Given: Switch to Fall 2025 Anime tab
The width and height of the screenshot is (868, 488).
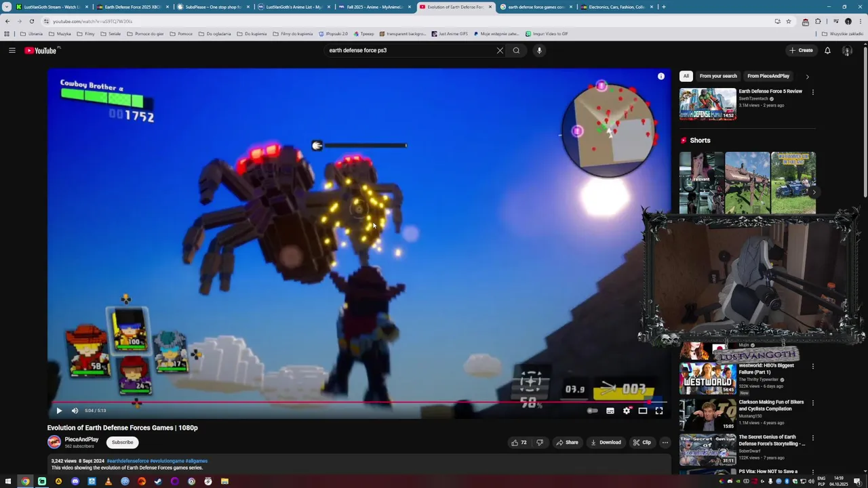Looking at the screenshot, I should (375, 7).
